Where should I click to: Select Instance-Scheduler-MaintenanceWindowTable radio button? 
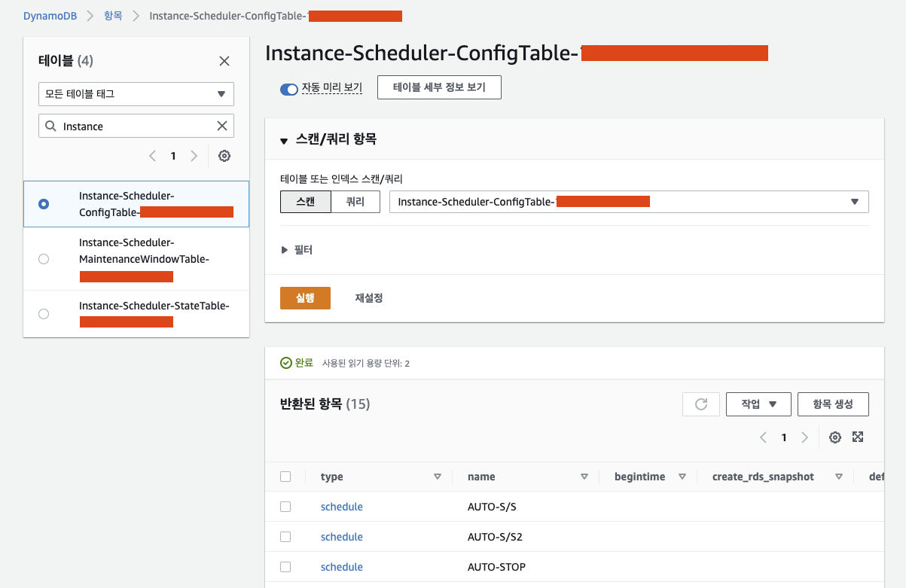coord(44,259)
